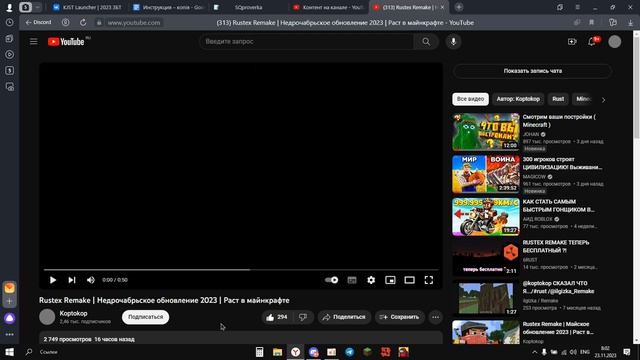
Task: Play the video
Action: (x=53, y=280)
